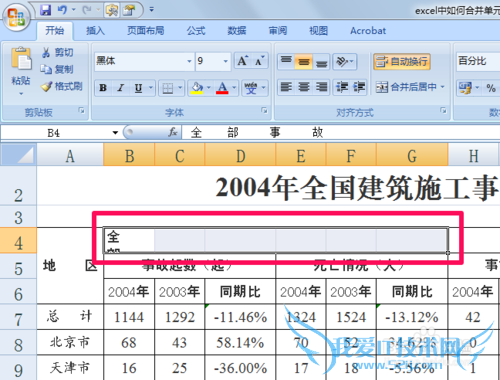Click the accounting number format icon

point(465,88)
